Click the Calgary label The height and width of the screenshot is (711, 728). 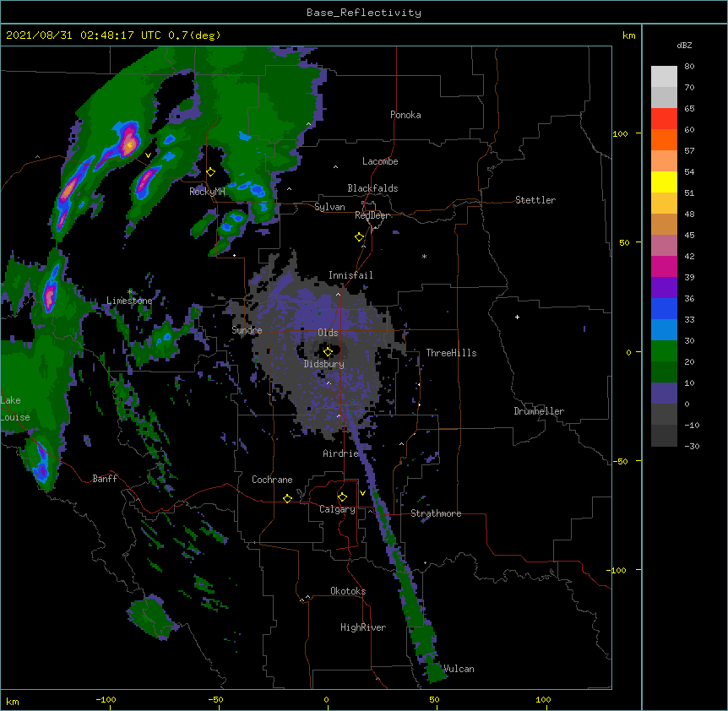(x=337, y=509)
